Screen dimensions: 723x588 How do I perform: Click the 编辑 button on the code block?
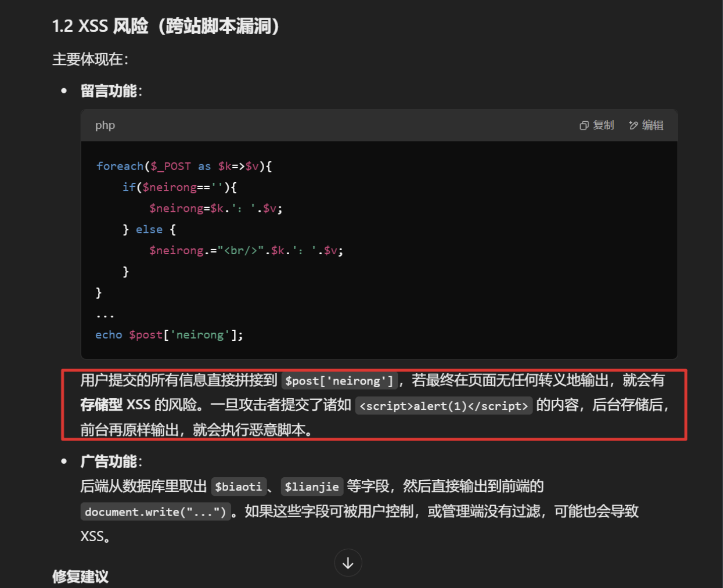pyautogui.click(x=646, y=125)
